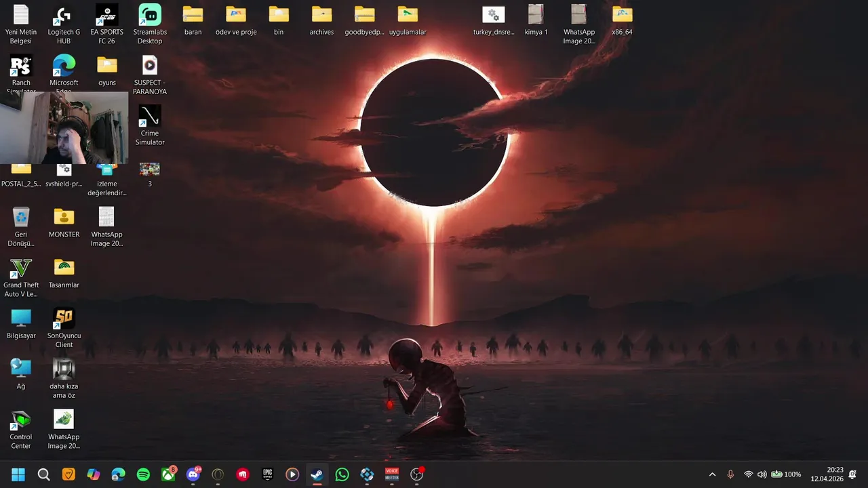
Task: Select WhatsApp Image document beside MONSTER
Action: pos(106,226)
